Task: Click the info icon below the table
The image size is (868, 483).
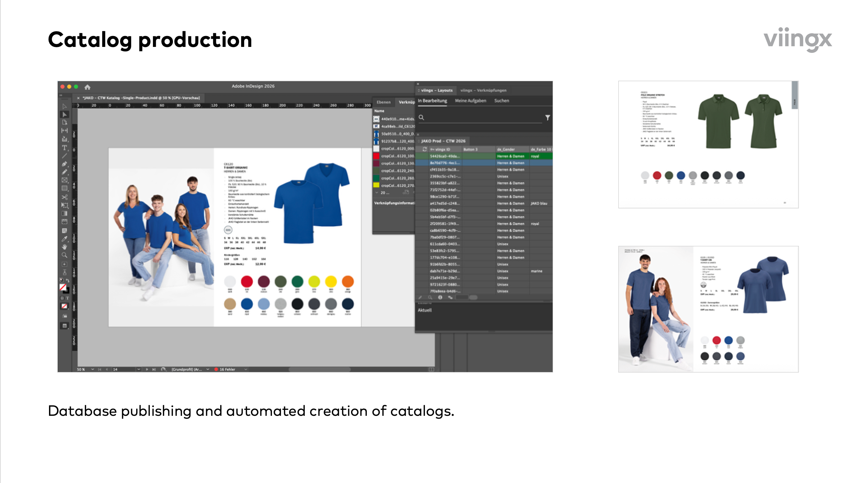Action: point(440,297)
